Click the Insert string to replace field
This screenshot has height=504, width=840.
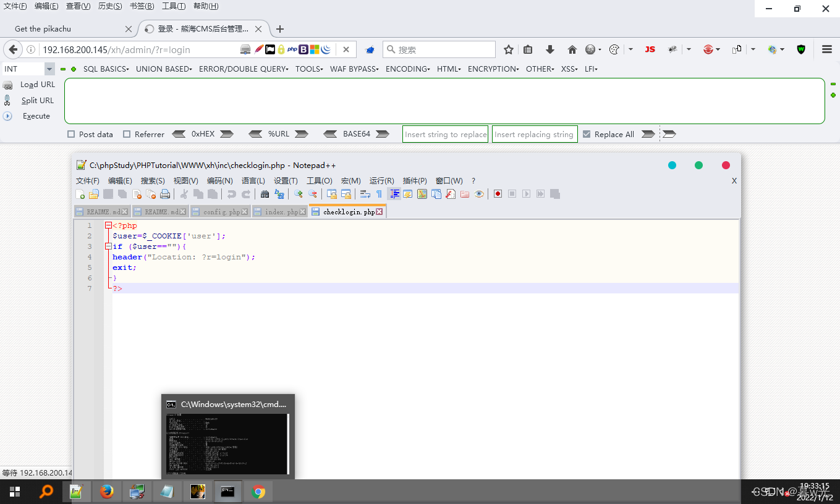[x=446, y=134]
